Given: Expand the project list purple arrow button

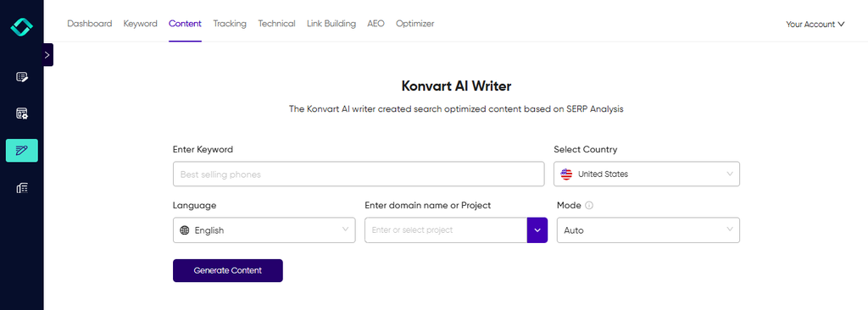Looking at the screenshot, I should (x=537, y=230).
